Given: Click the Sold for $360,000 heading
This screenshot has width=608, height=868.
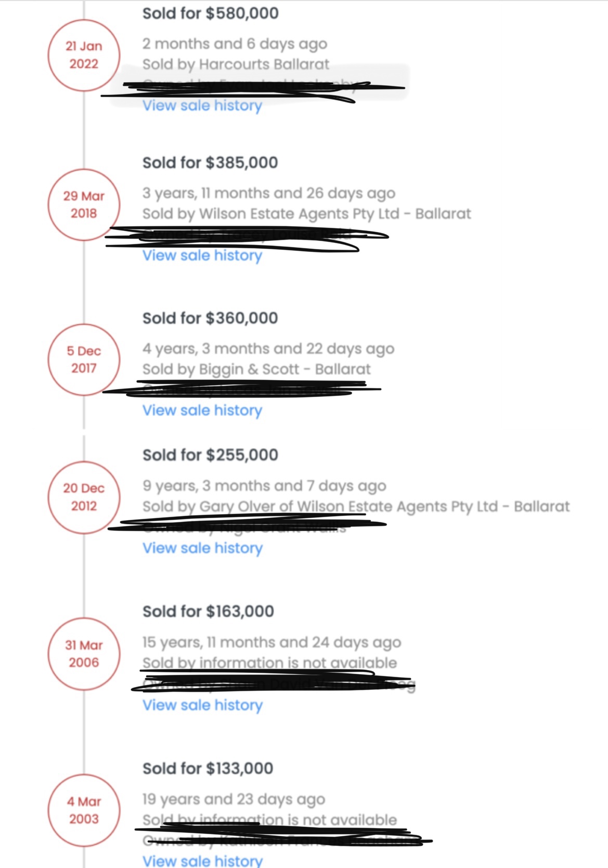Looking at the screenshot, I should 210,318.
